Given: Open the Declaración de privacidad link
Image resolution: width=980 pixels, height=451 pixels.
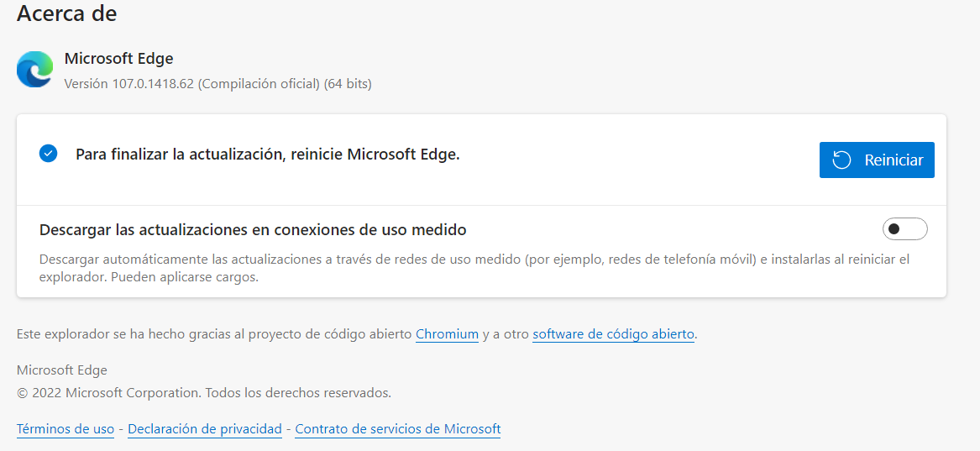Looking at the screenshot, I should pos(205,429).
